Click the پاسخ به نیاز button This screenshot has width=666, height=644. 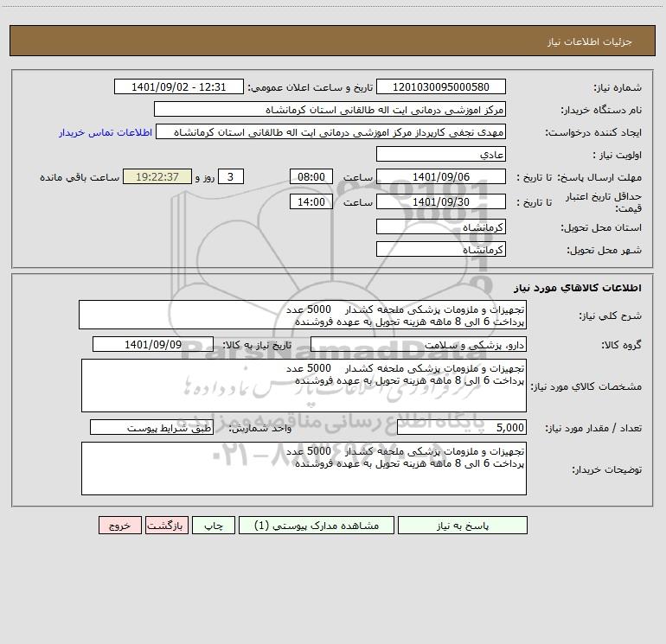[463, 526]
